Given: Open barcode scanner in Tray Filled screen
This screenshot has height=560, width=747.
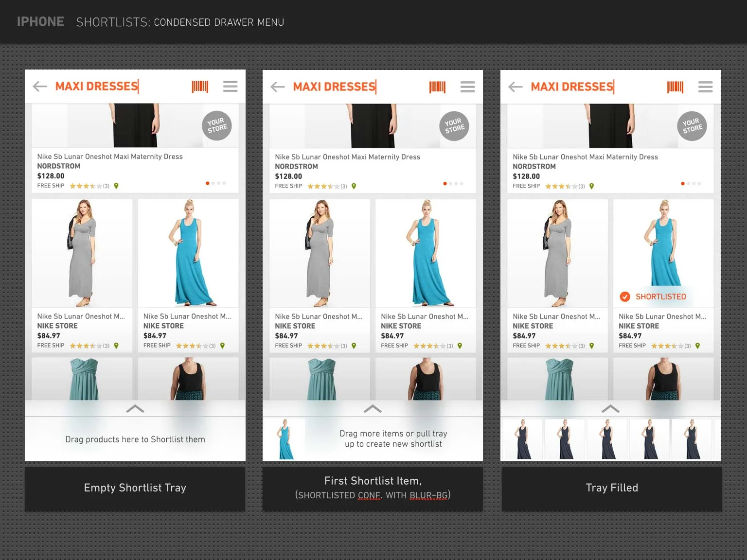Looking at the screenshot, I should tap(675, 87).
